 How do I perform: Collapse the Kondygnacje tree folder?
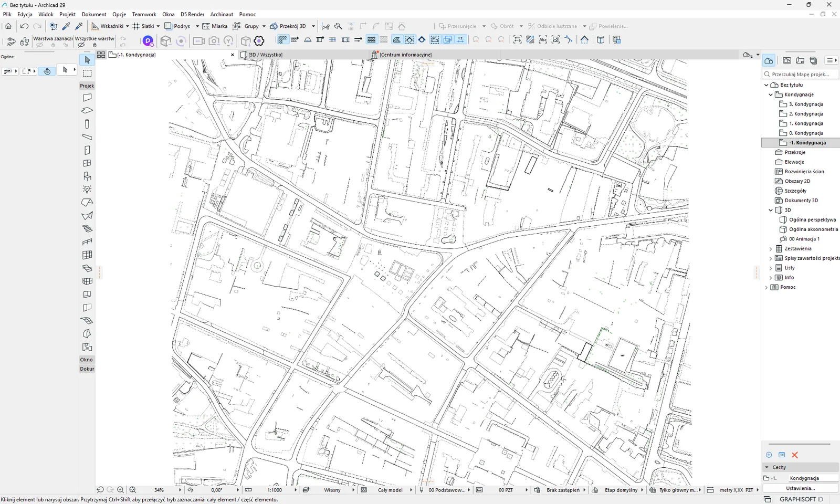point(771,94)
